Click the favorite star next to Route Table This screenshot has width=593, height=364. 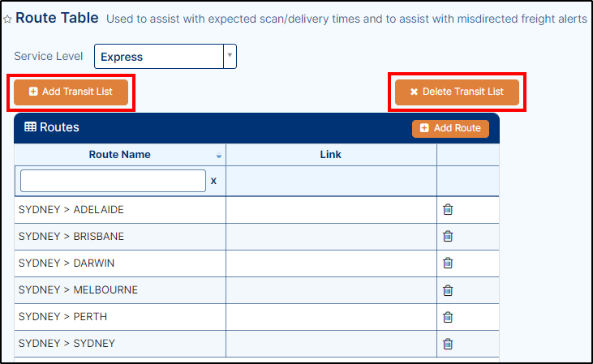click(7, 19)
